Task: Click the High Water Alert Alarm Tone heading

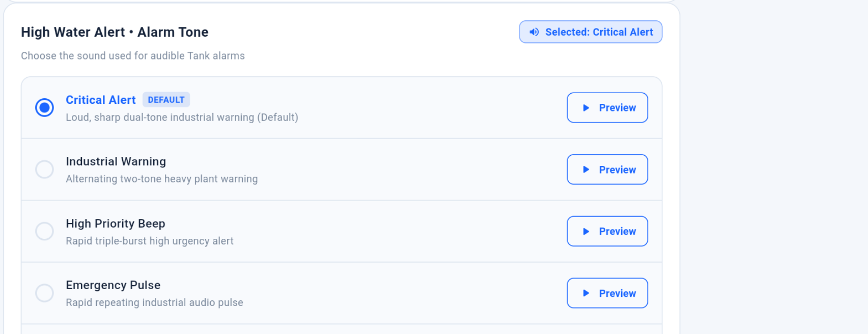Action: coord(115,32)
